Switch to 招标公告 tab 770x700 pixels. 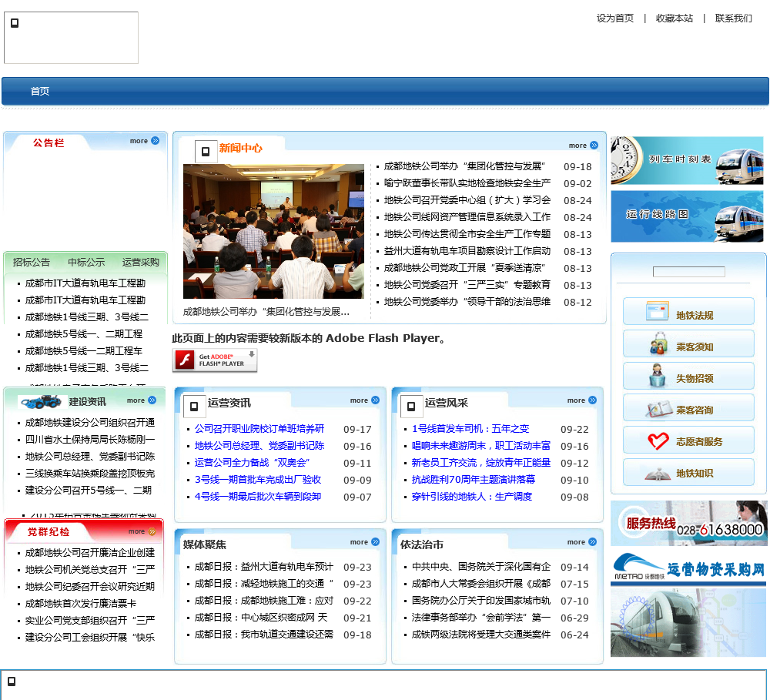pos(32,263)
